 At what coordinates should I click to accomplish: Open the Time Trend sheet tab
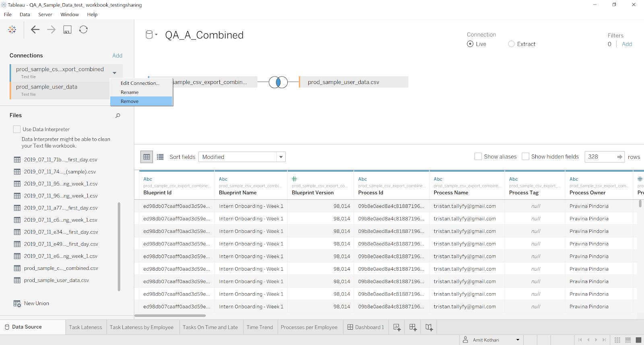point(260,327)
